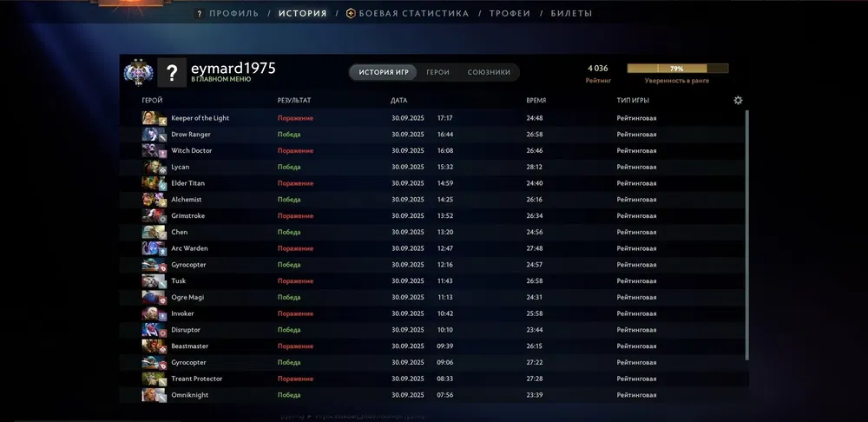Click Рейтинговая type in Tusk row

click(x=636, y=280)
